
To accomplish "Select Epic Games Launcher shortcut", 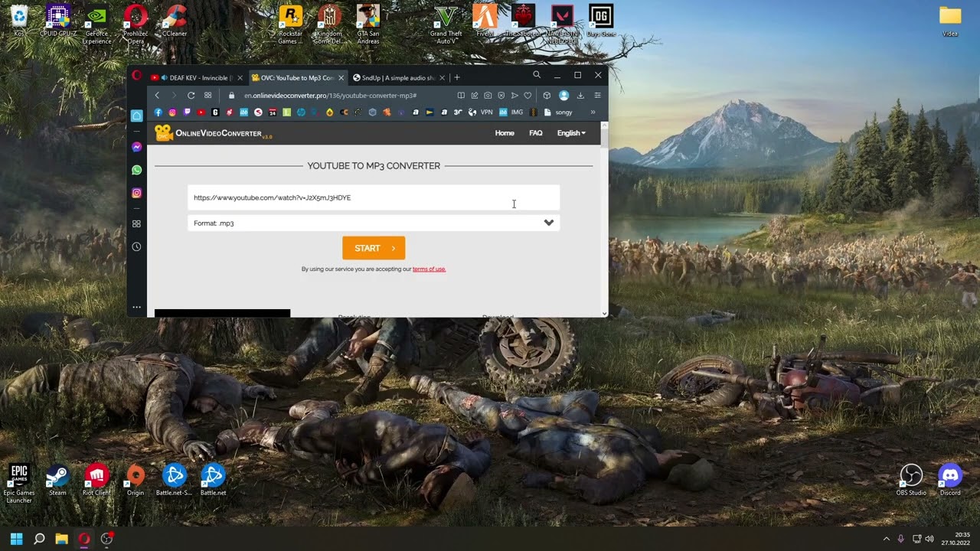I will coord(18,484).
